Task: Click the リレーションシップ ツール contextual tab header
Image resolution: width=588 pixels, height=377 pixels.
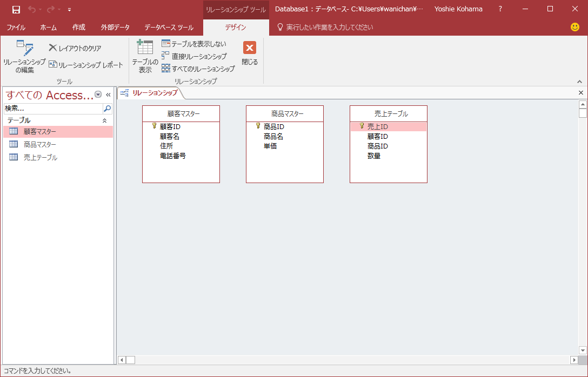Action: [x=236, y=10]
